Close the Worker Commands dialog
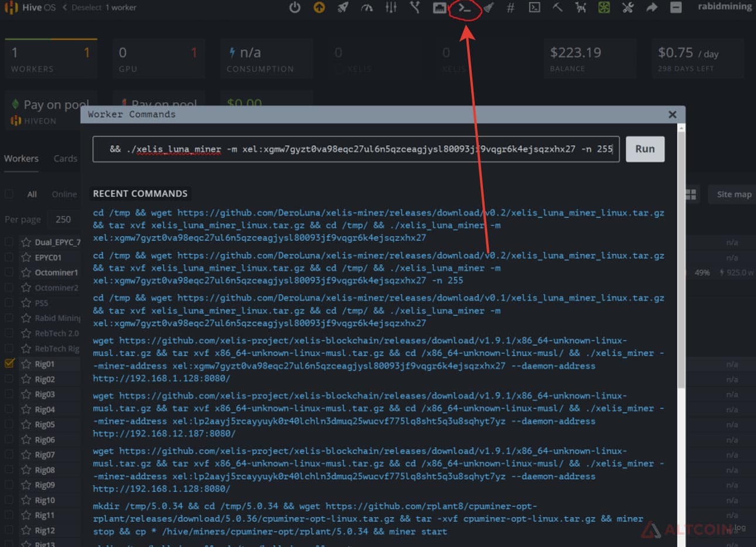This screenshot has width=756, height=547. pos(672,114)
